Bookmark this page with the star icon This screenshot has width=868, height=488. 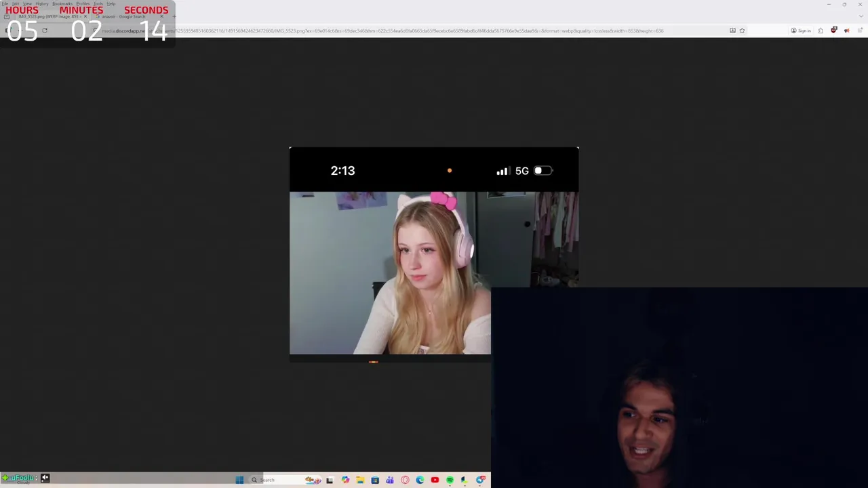click(742, 30)
